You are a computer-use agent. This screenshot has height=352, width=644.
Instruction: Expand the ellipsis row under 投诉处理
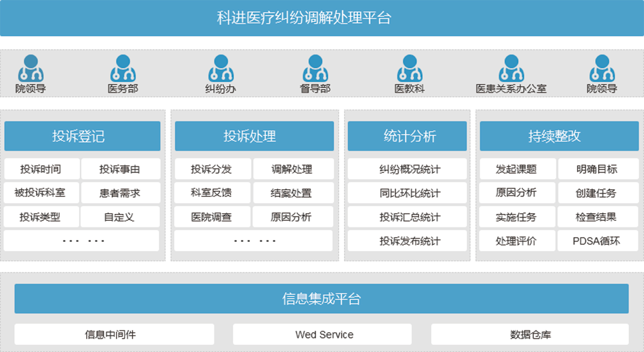(x=253, y=241)
